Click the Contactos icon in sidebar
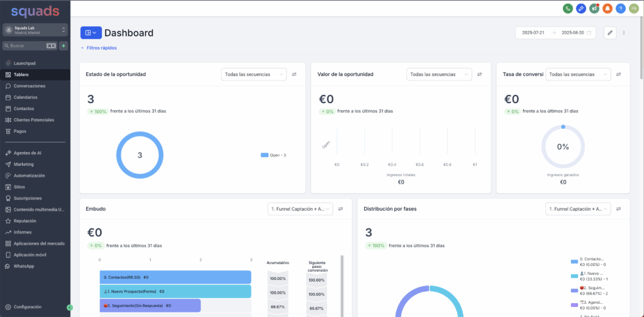 [x=8, y=109]
